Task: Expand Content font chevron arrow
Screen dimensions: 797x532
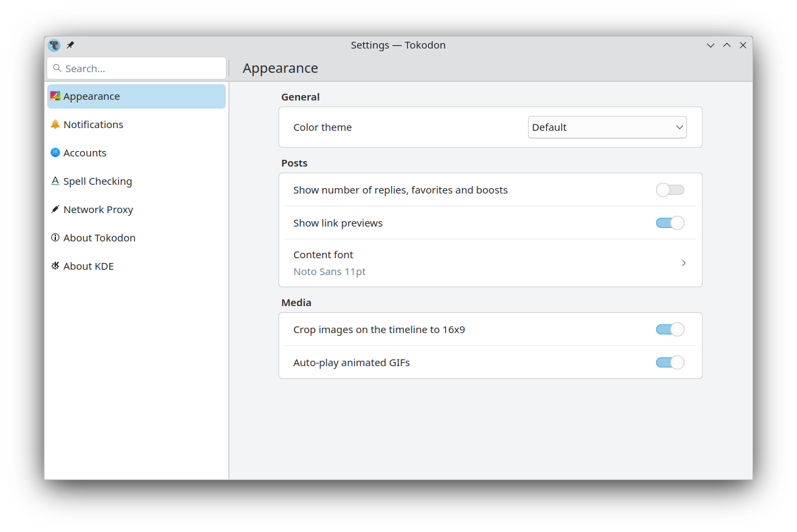Action: point(683,263)
